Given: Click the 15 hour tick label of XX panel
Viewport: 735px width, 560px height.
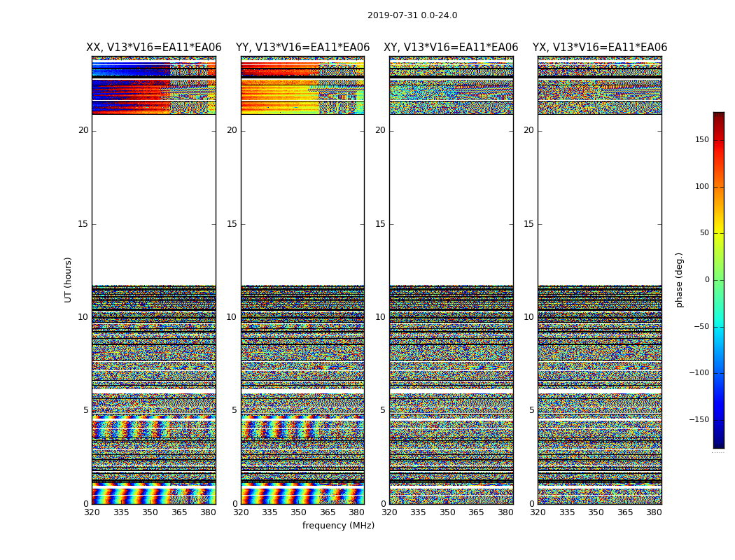Looking at the screenshot, I should pyautogui.click(x=83, y=224).
